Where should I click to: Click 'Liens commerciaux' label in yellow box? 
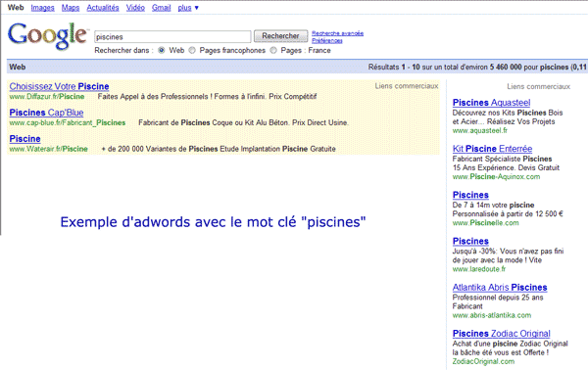(407, 86)
